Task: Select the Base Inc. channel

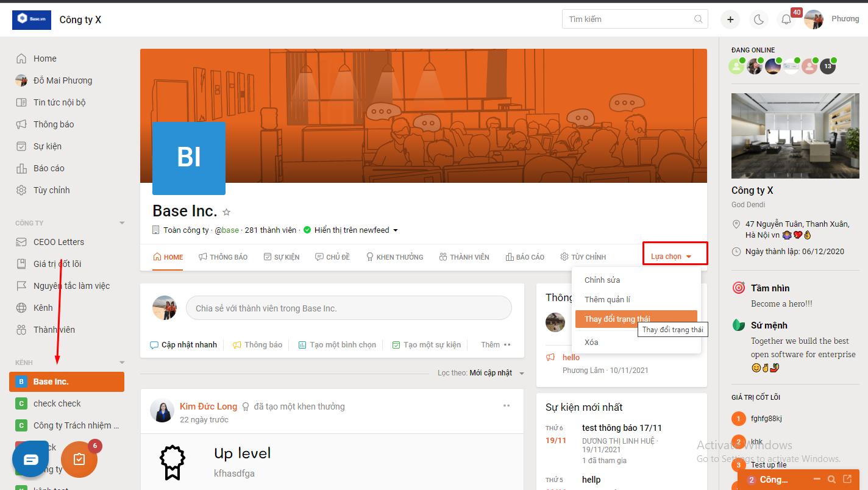Action: click(x=66, y=382)
